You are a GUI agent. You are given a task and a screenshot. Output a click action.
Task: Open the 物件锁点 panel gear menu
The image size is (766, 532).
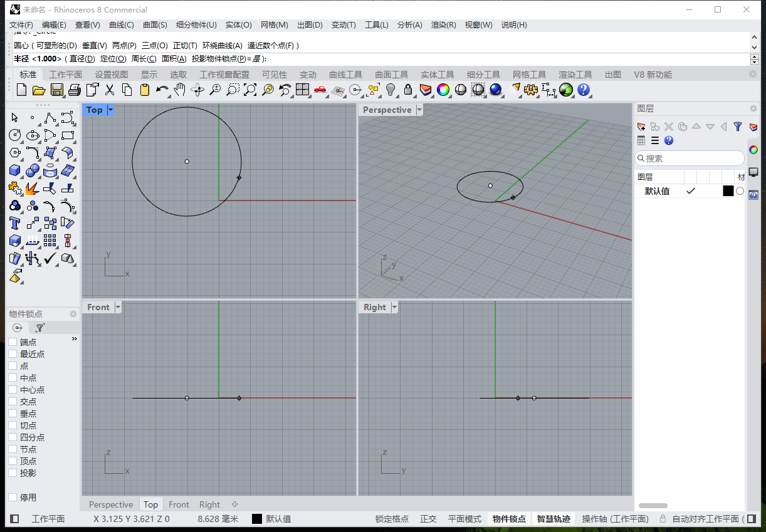(x=73, y=314)
